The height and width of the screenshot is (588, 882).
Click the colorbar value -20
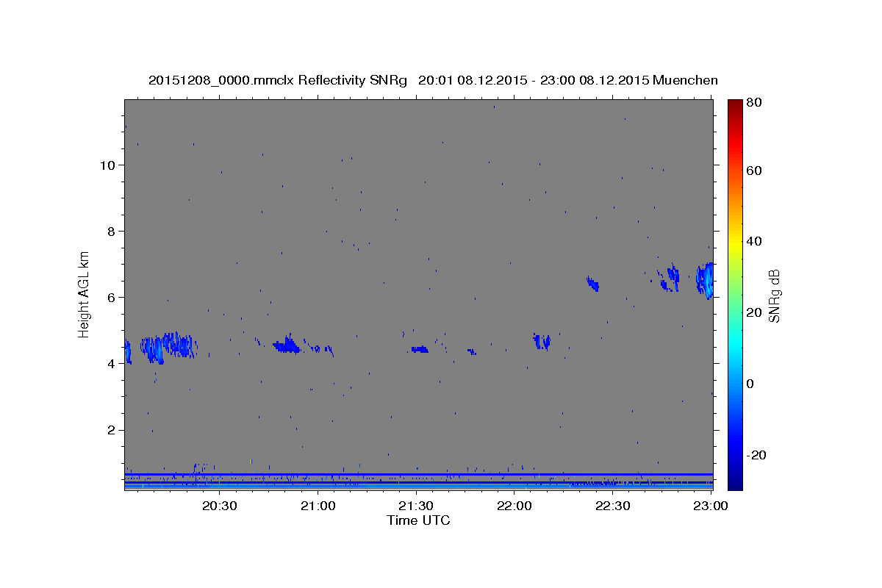[755, 455]
